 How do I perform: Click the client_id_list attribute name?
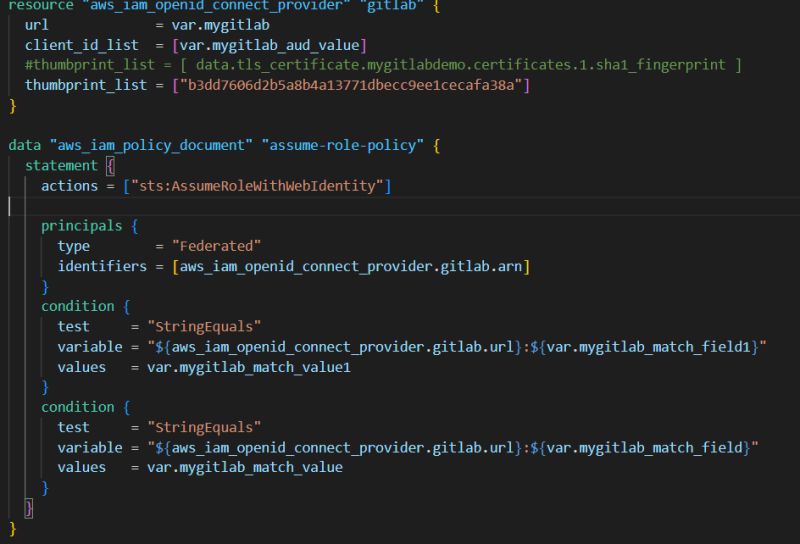[x=82, y=45]
